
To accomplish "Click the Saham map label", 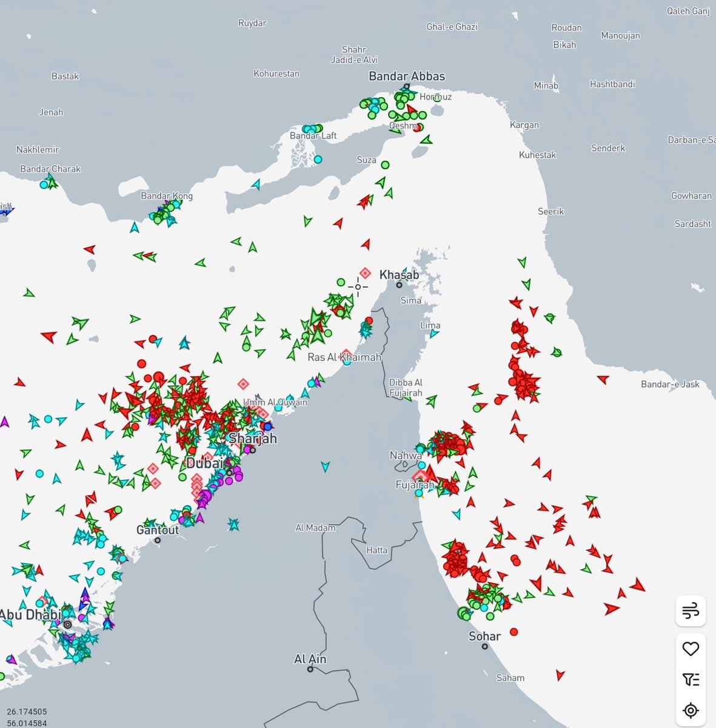I will point(510,678).
